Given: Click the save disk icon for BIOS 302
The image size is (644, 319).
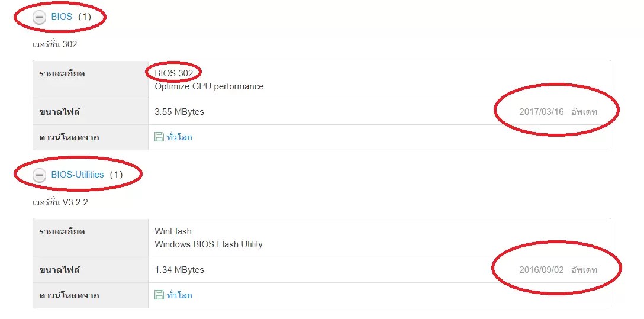Looking at the screenshot, I should (x=159, y=137).
